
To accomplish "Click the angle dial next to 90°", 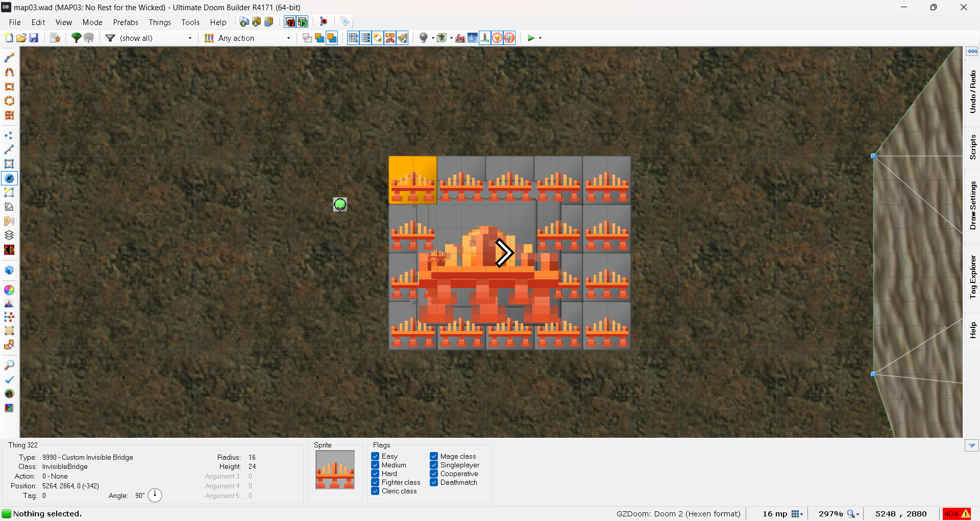I will tap(155, 495).
